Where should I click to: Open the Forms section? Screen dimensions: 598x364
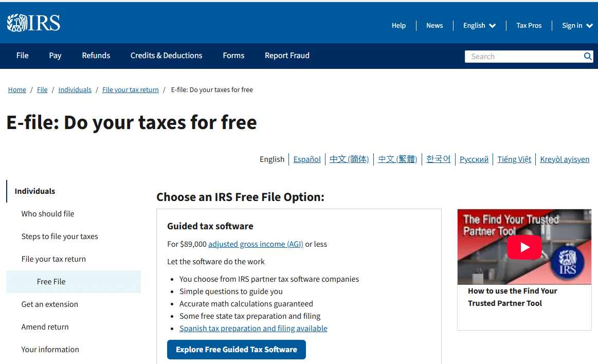coord(233,56)
